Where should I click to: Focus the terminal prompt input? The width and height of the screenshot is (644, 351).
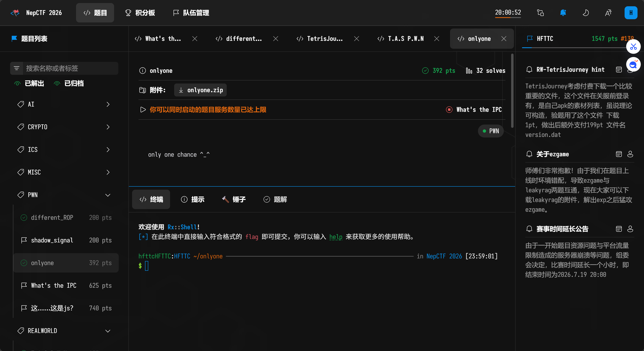point(146,266)
